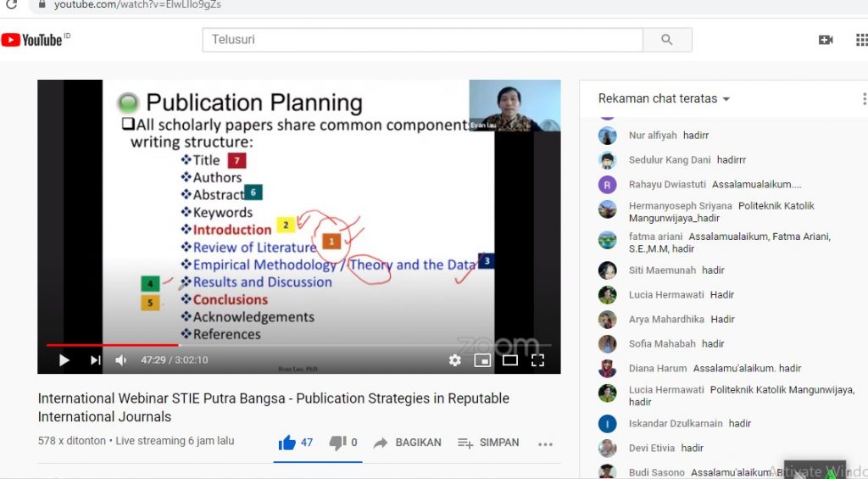Switch to miniplayer mode
Image resolution: width=868 pixels, height=479 pixels.
point(482,360)
